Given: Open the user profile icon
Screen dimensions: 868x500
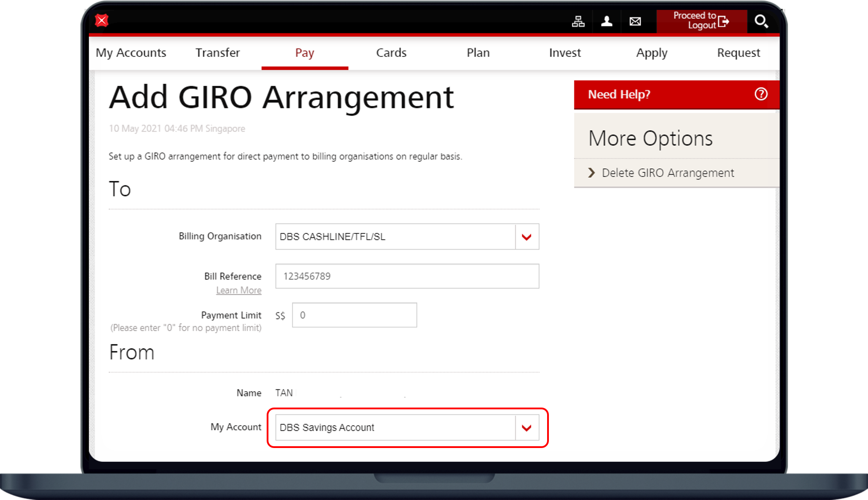Looking at the screenshot, I should coord(607,21).
